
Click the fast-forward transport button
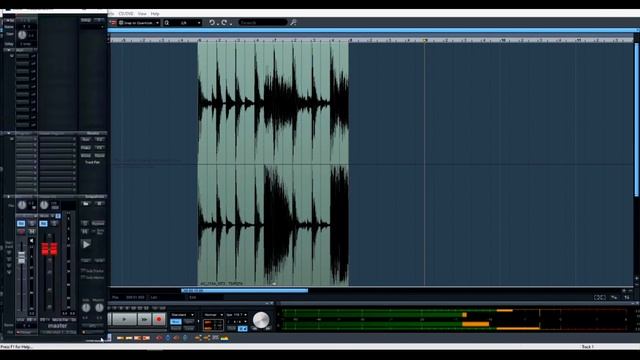click(x=144, y=319)
